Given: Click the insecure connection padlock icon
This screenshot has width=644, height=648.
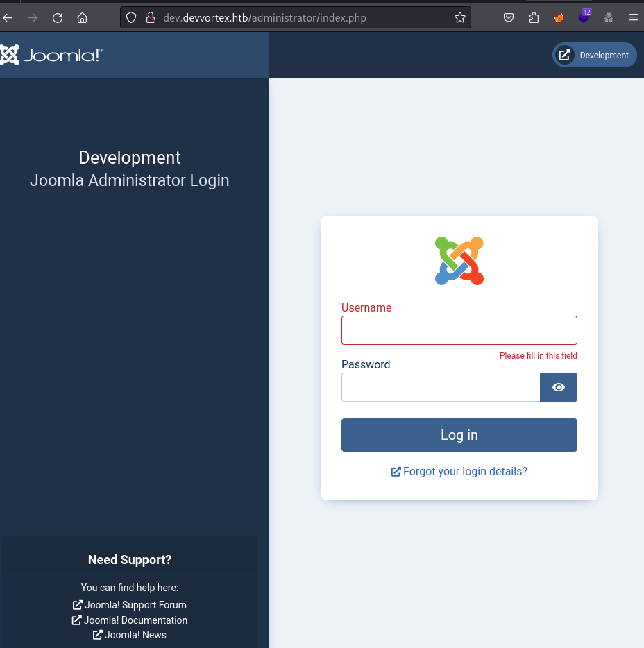Looking at the screenshot, I should pos(151,18).
